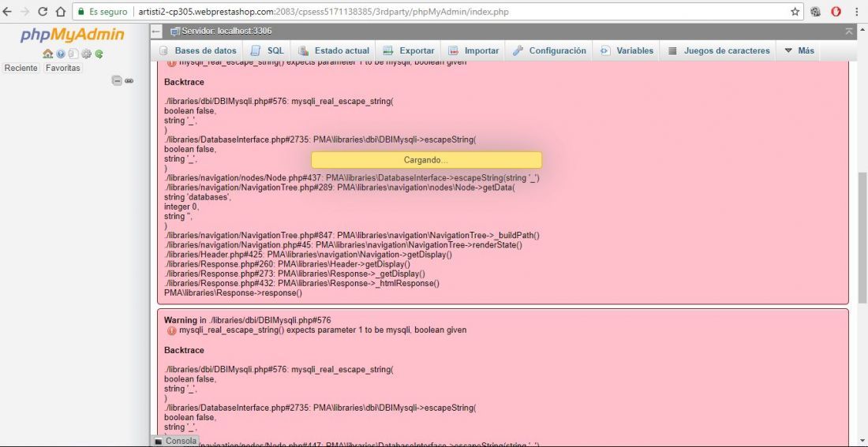
Task: Click the Header.php#425 backtrace line
Action: (309, 255)
